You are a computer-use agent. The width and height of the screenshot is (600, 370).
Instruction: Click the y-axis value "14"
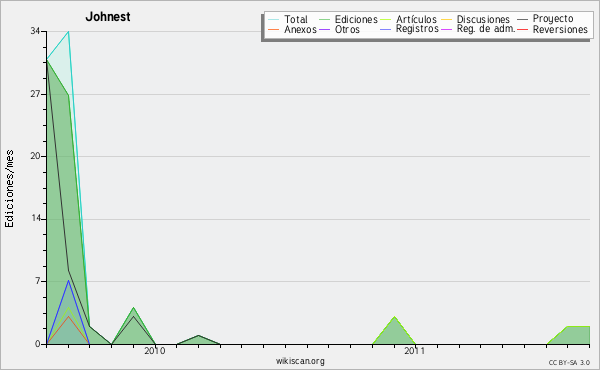click(x=36, y=218)
